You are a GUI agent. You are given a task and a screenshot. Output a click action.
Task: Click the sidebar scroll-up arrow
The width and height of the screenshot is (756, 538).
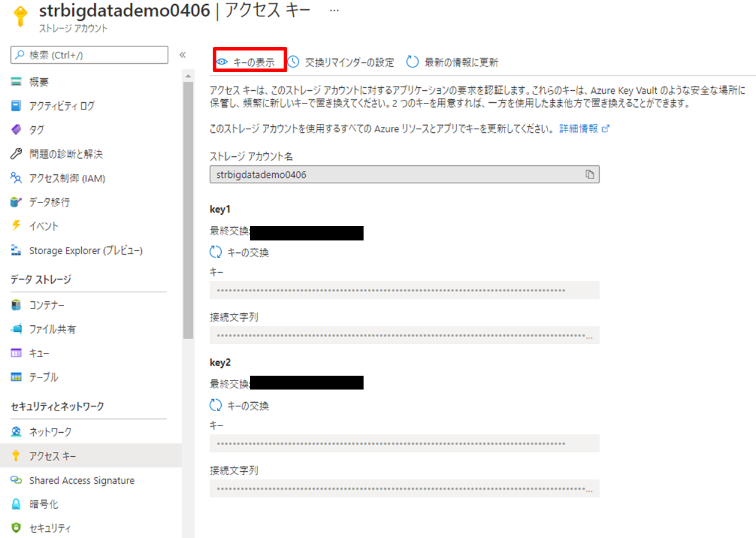coord(188,76)
